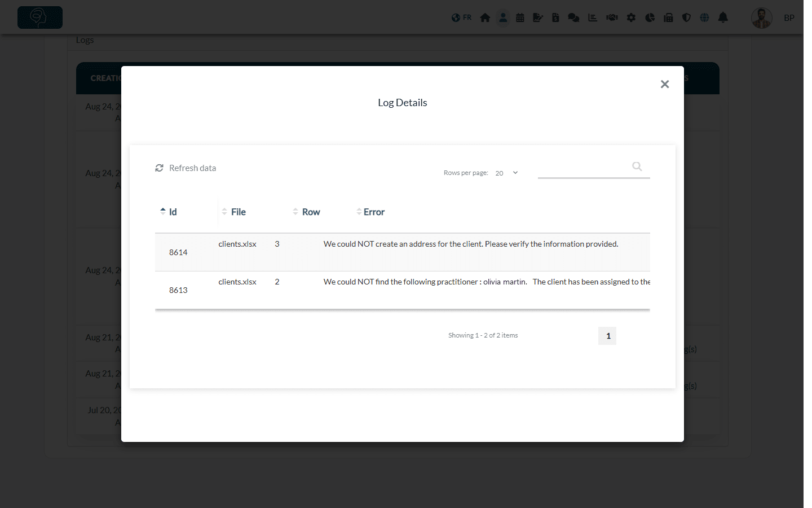812x508 pixels.
Task: Open the clients person icon in navigation
Action: pos(503,17)
